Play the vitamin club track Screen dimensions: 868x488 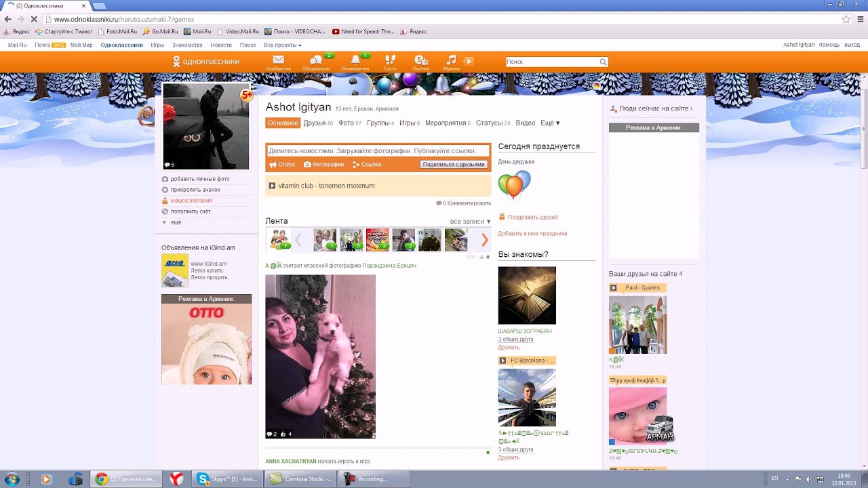[x=272, y=186]
